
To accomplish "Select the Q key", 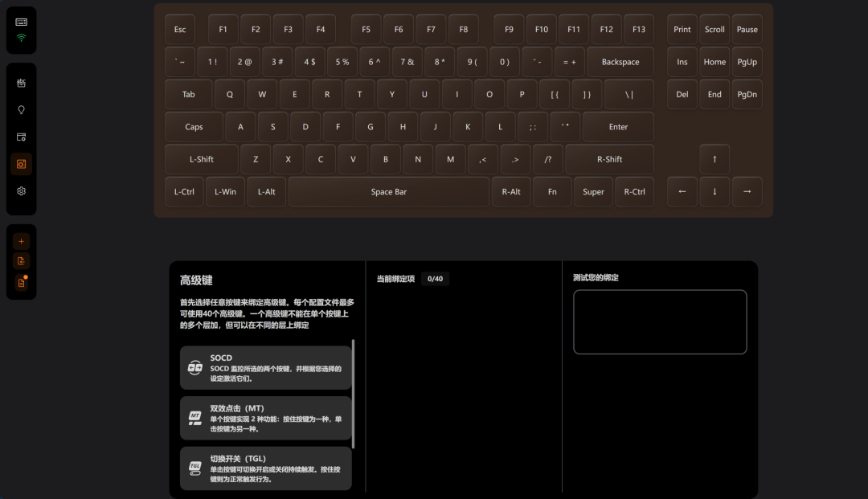I will pyautogui.click(x=230, y=94).
